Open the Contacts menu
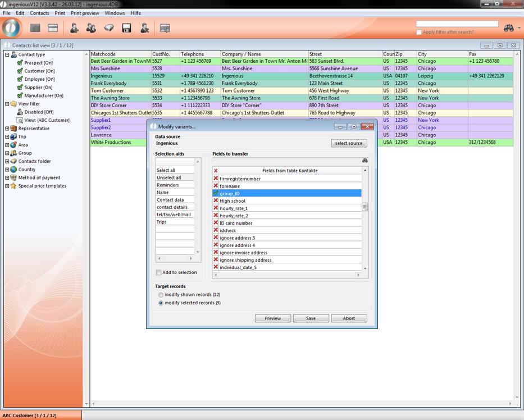The image size is (524, 420). [39, 13]
